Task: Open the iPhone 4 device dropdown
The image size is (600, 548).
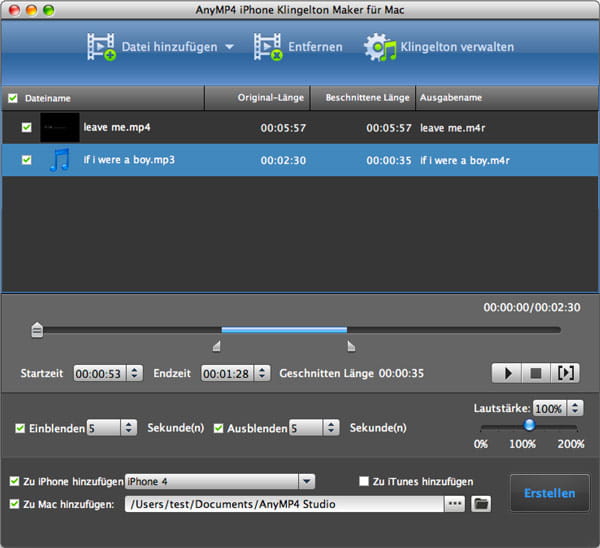Action: [220, 481]
